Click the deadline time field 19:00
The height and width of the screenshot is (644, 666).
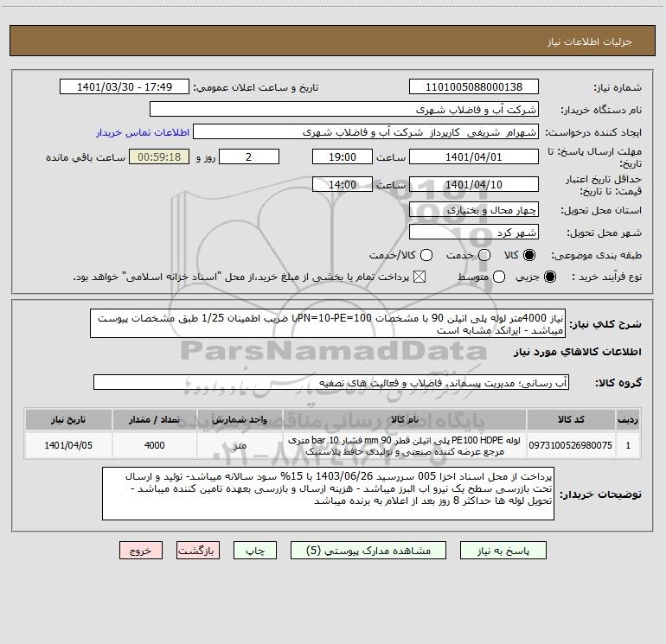343,156
